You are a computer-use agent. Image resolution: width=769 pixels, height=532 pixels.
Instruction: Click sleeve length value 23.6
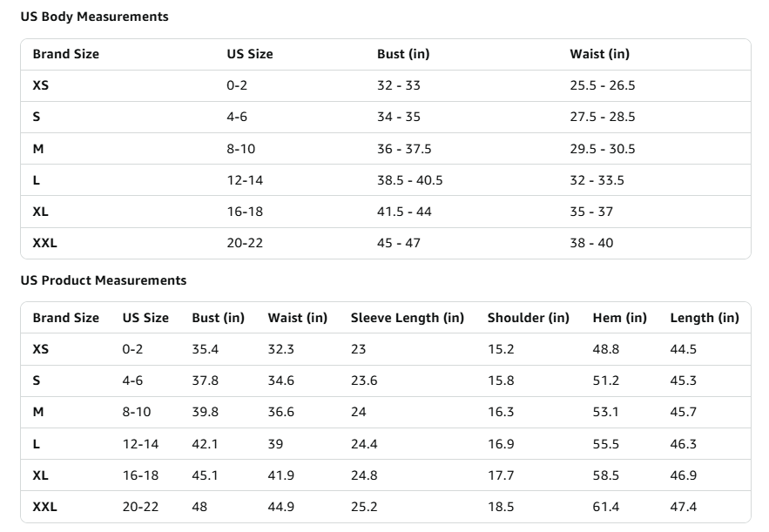click(x=364, y=380)
